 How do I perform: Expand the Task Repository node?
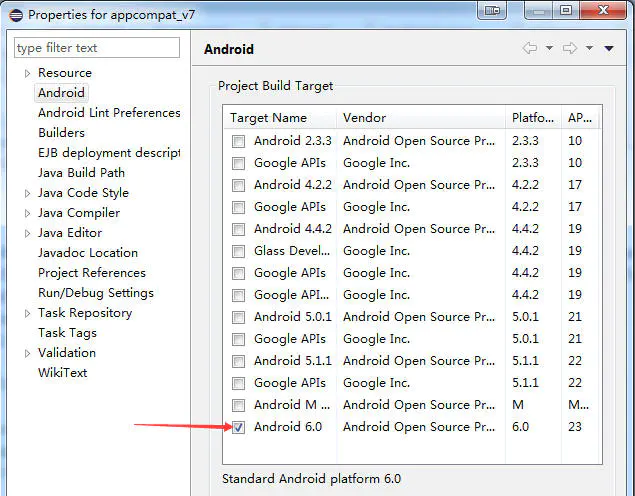pos(28,313)
